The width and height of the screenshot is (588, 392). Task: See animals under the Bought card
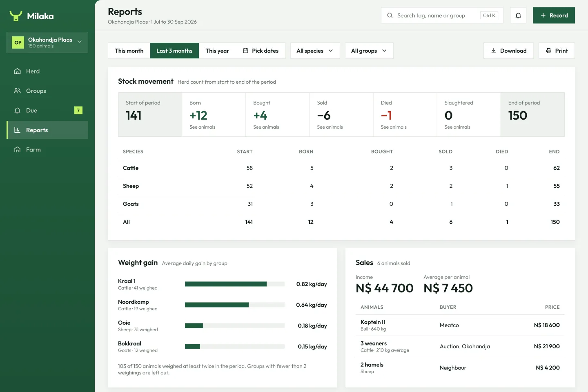[266, 127]
